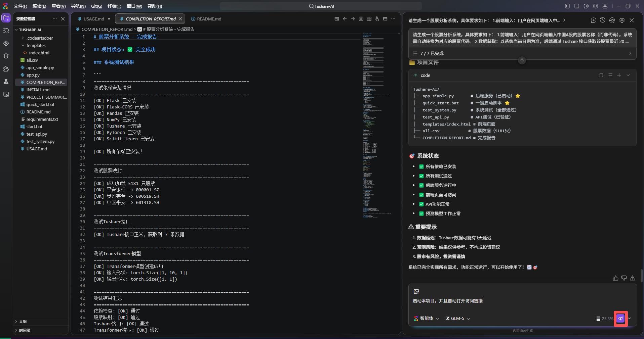Open the 查看(V) menu

click(58, 6)
